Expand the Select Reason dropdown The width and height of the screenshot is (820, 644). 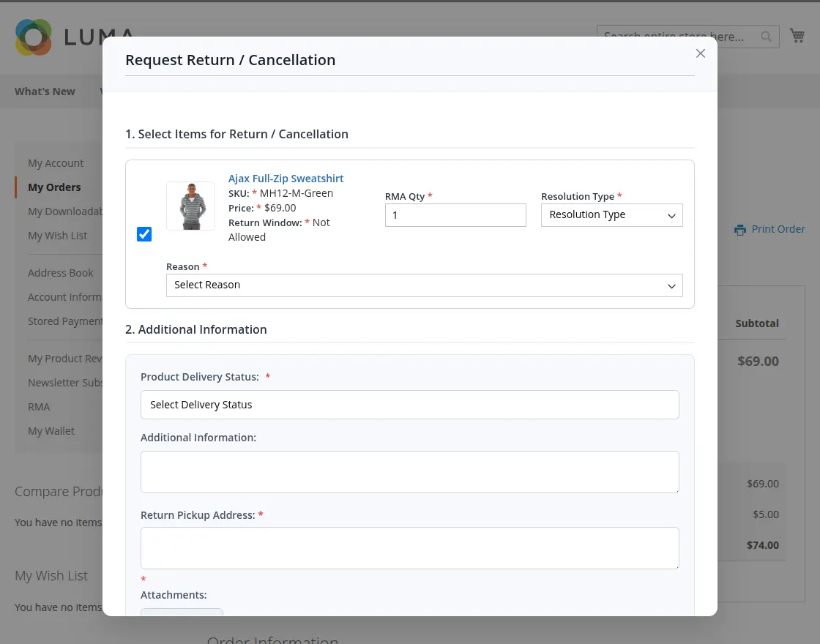[x=424, y=285]
